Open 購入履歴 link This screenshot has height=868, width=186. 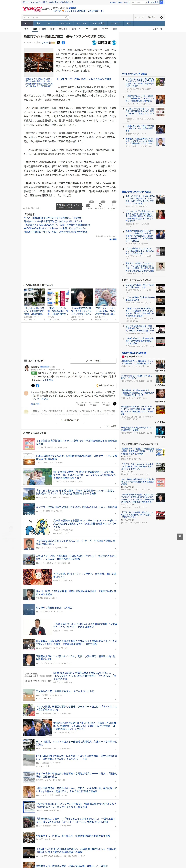pos(152,17)
